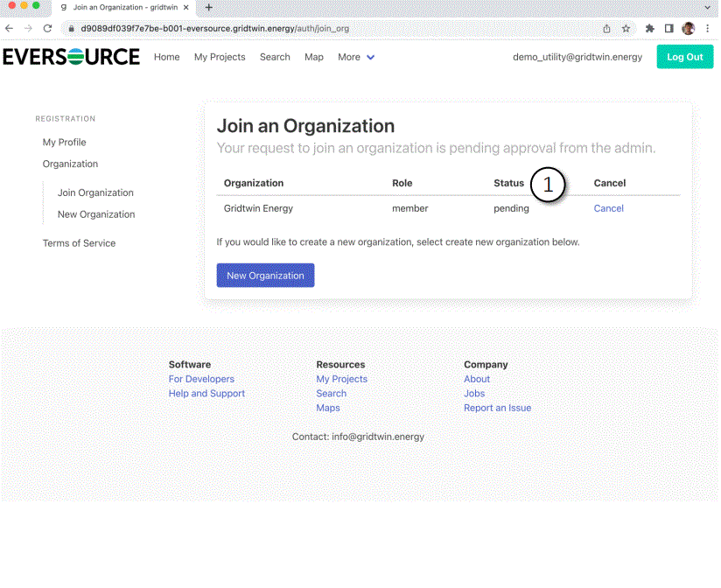The image size is (721, 588).
Task: Click the lock icon in the address bar
Action: [70, 28]
